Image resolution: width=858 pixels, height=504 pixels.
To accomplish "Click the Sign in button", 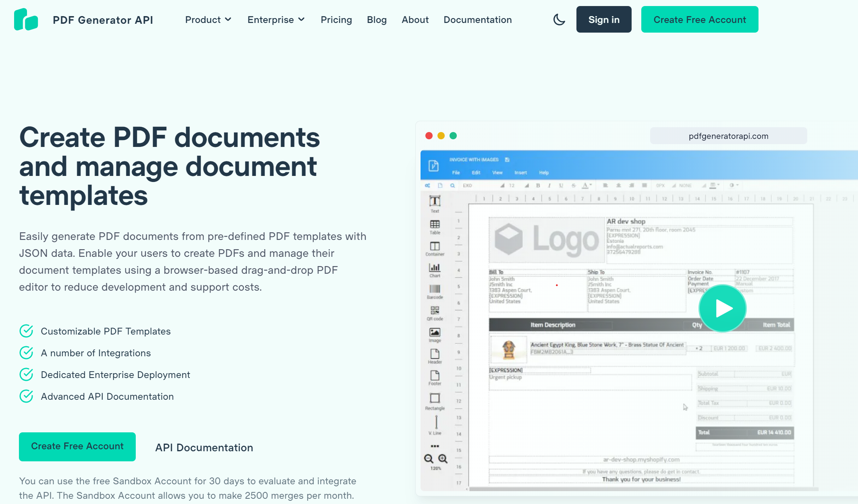I will pos(604,19).
